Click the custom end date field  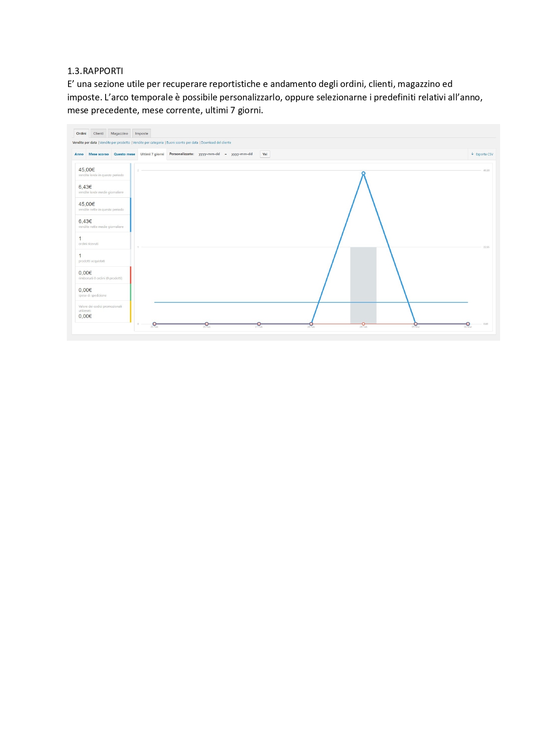pyautogui.click(x=242, y=154)
